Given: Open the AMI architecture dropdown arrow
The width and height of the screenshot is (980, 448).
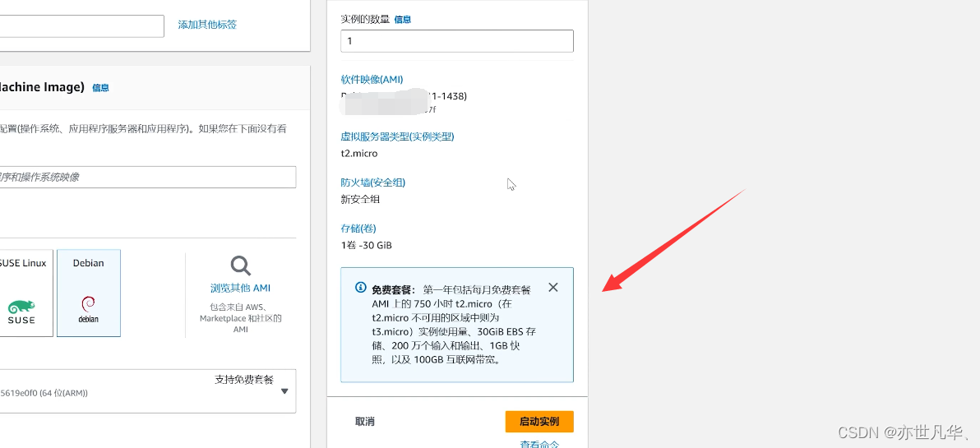Looking at the screenshot, I should pyautogui.click(x=284, y=392).
